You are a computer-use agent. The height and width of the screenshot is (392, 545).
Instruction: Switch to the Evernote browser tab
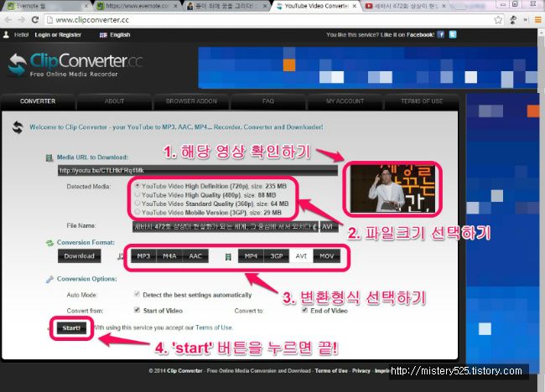[x=47, y=6]
